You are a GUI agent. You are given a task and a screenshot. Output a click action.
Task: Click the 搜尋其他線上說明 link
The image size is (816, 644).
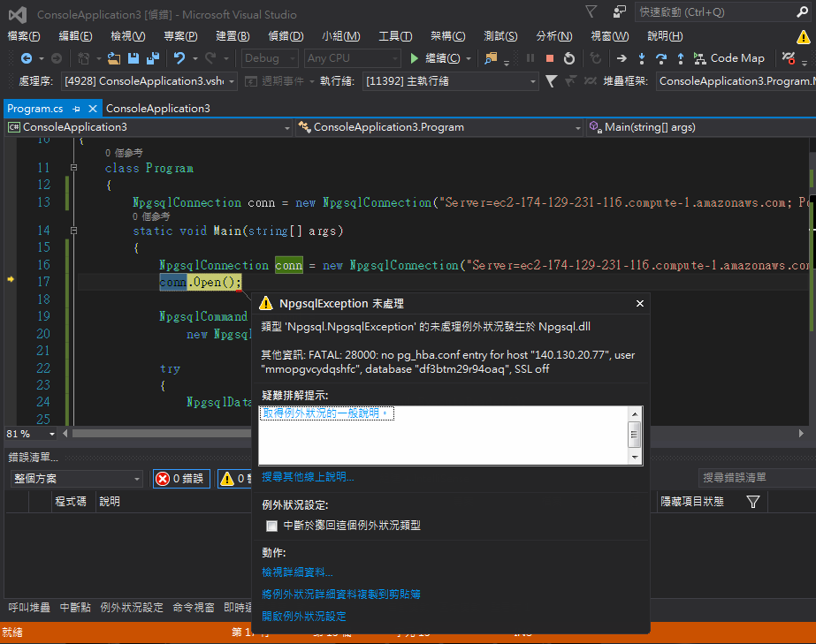(308, 477)
